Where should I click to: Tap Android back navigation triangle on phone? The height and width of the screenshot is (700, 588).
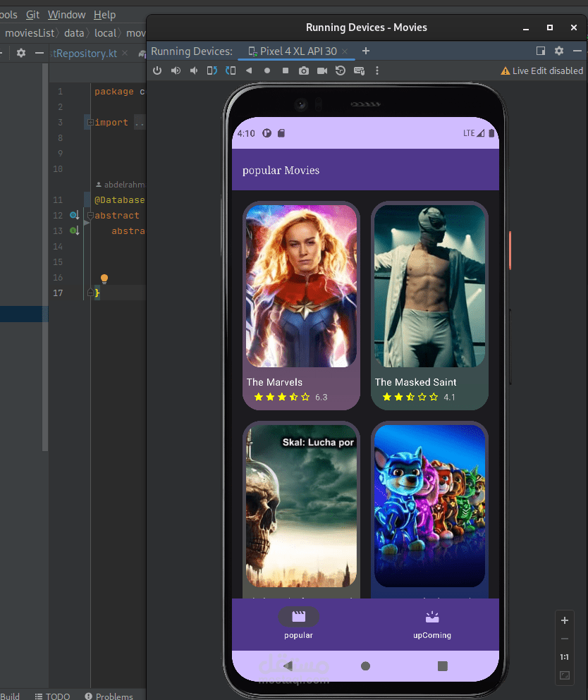(288, 666)
